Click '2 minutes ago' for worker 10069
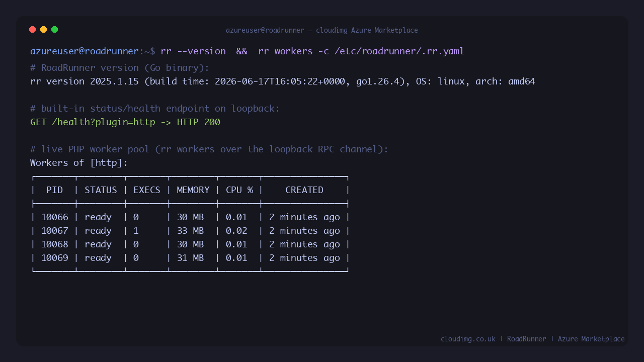This screenshot has width=644, height=362. click(x=304, y=258)
